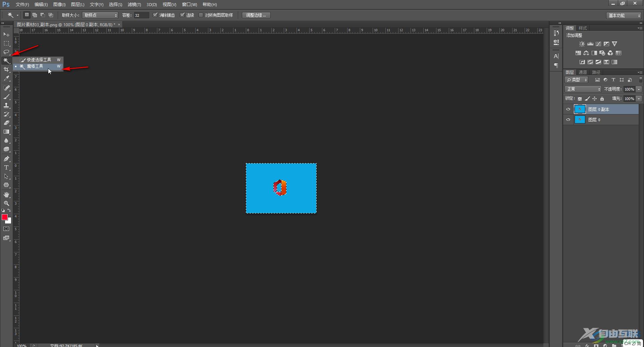Open the blend mode 正常 dropdown

[x=583, y=89]
